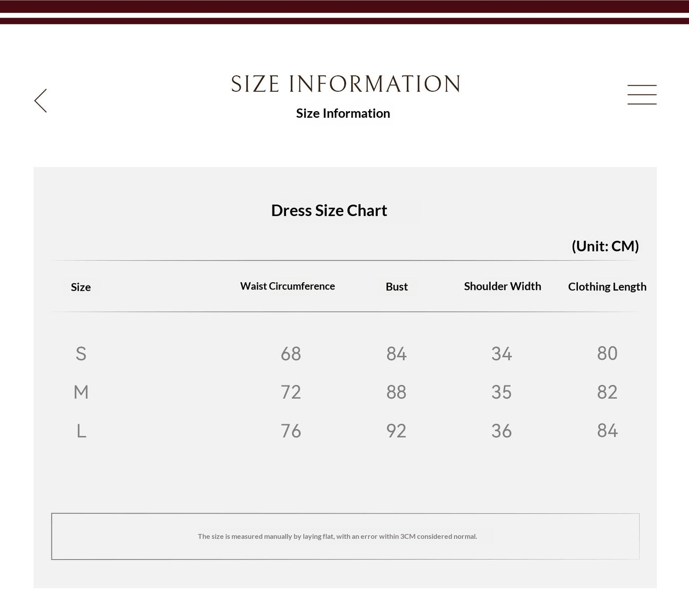The width and height of the screenshot is (689, 616).
Task: Click waist value 68 for size S
Action: pyautogui.click(x=291, y=354)
